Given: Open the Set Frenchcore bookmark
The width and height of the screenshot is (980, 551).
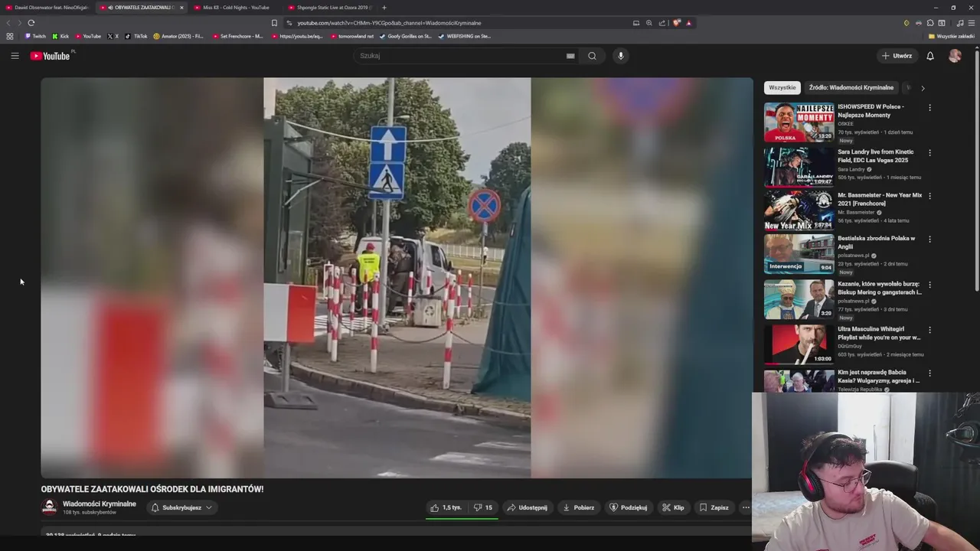Looking at the screenshot, I should pyautogui.click(x=238, y=36).
